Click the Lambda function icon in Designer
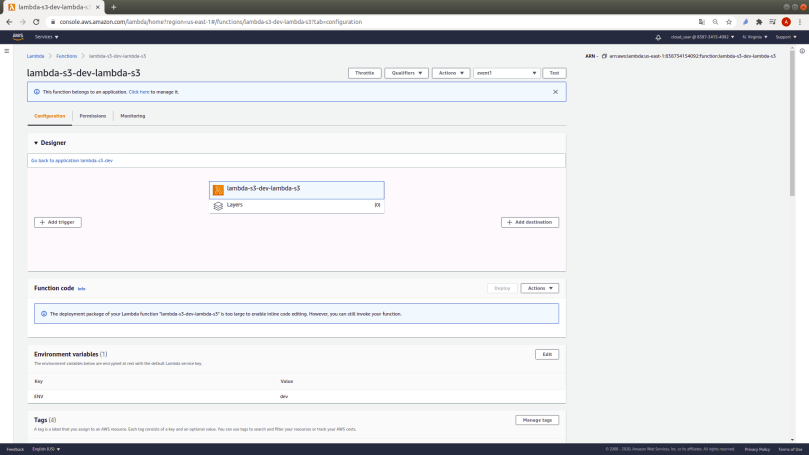The width and height of the screenshot is (809, 455). (218, 189)
